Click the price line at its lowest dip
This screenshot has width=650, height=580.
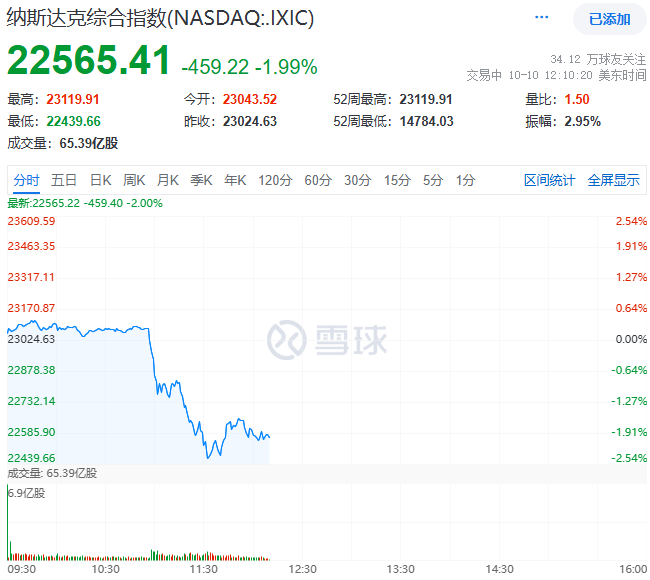point(208,457)
